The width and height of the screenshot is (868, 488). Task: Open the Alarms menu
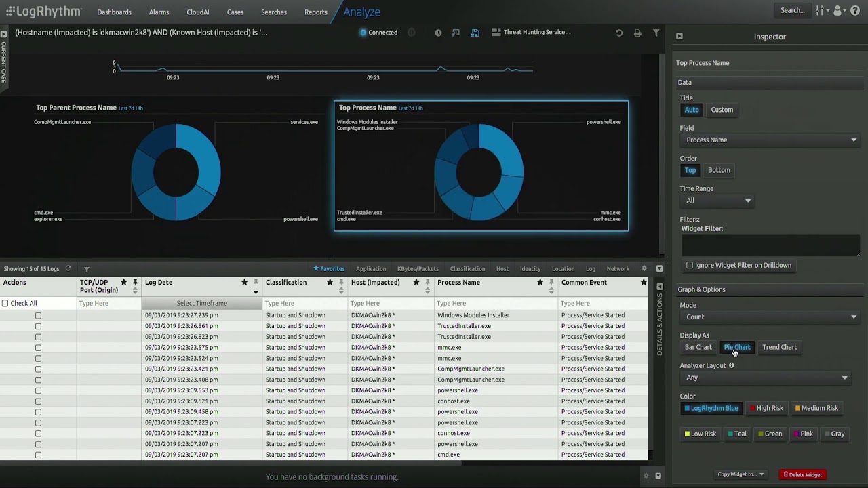click(x=159, y=12)
